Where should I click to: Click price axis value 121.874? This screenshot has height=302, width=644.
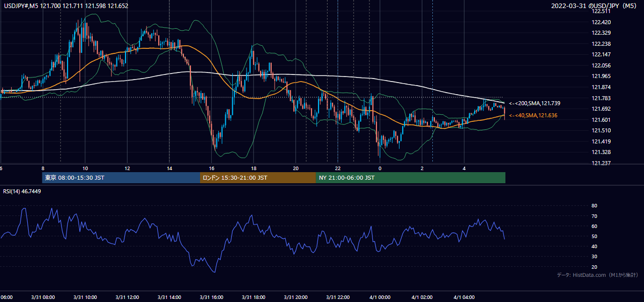[602, 87]
